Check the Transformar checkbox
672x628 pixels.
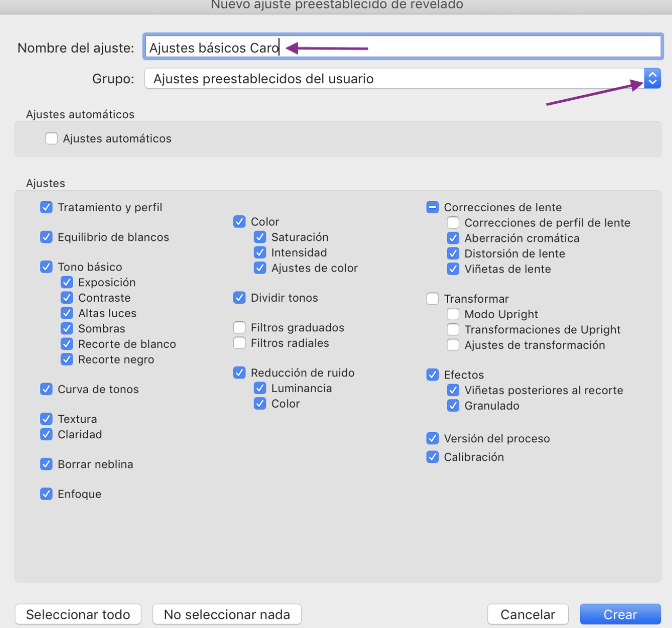433,299
